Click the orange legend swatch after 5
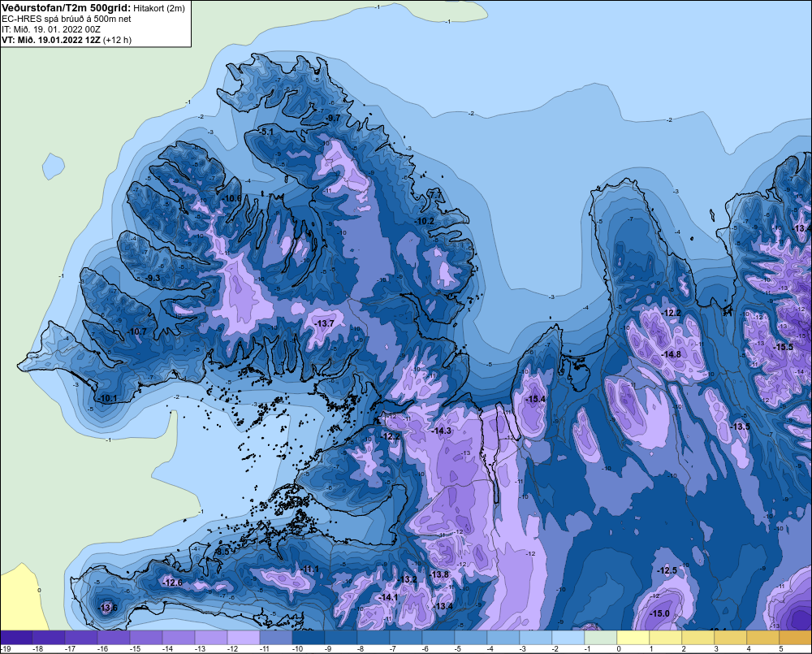Screen dimensions: 812x654 [x=796, y=638]
